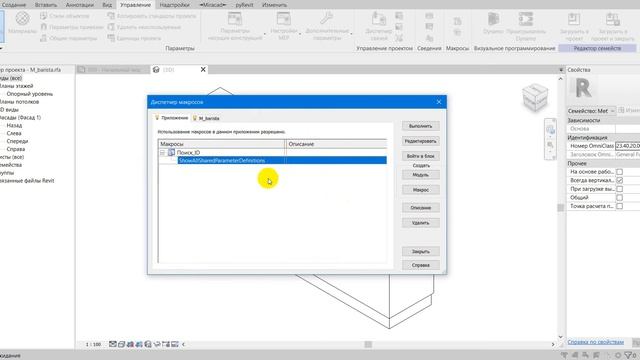Collapse the Зависимости properties group
Image resolution: width=640 pixels, height=360 pixels.
(x=603, y=120)
